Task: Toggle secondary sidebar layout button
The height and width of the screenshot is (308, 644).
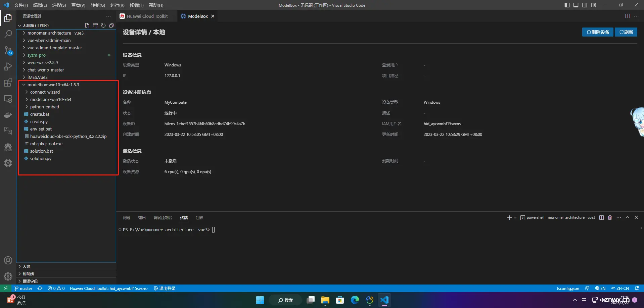Action: click(585, 5)
